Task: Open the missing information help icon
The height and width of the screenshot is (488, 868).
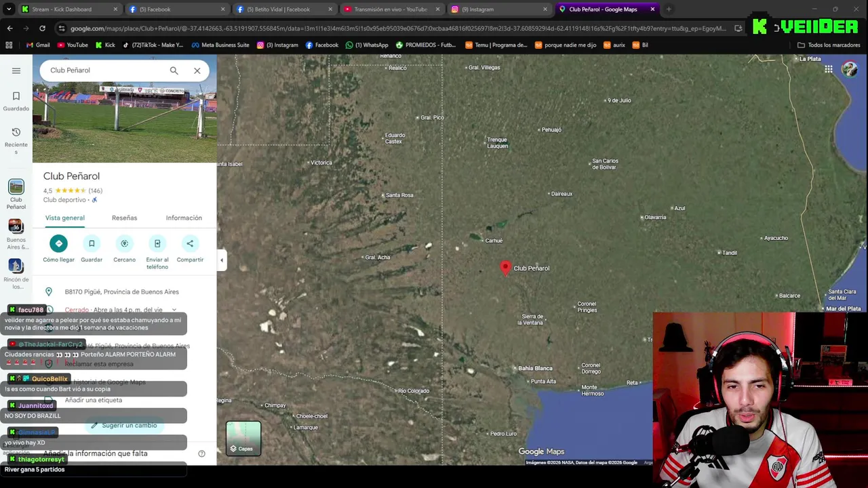Action: coord(201,453)
